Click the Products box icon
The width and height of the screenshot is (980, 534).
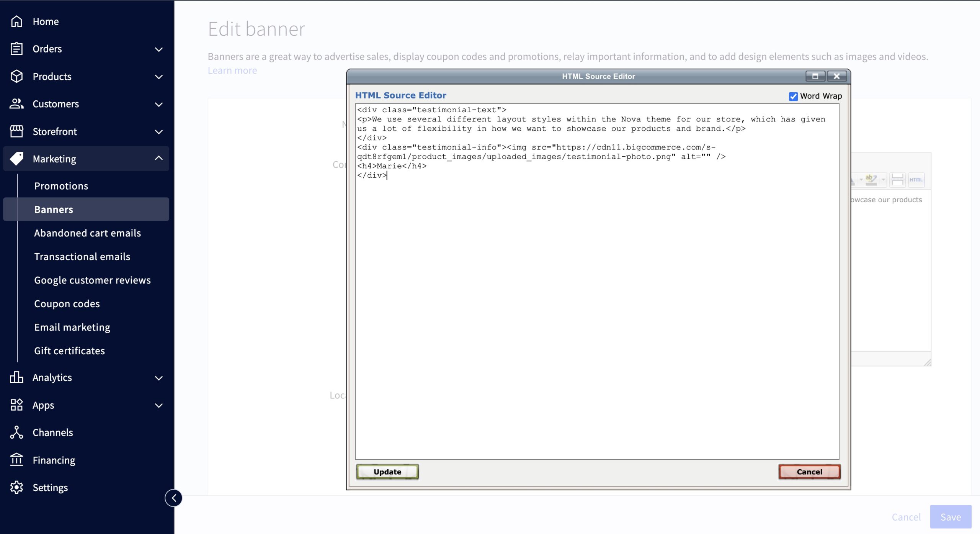[16, 76]
